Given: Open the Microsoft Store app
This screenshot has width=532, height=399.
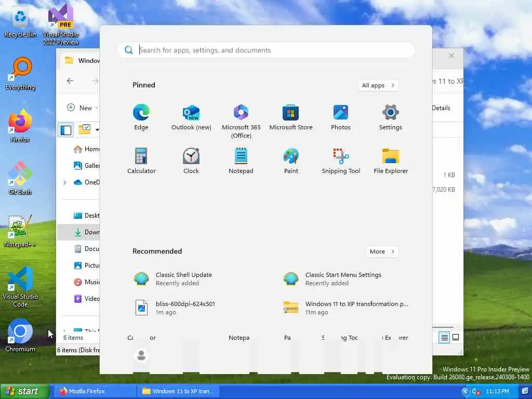Looking at the screenshot, I should pyautogui.click(x=291, y=117).
